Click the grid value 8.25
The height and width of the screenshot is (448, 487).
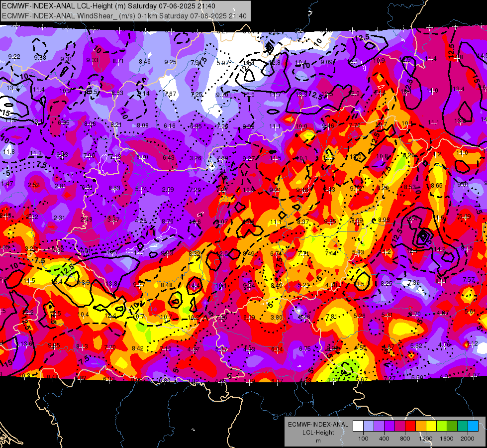click(x=387, y=284)
